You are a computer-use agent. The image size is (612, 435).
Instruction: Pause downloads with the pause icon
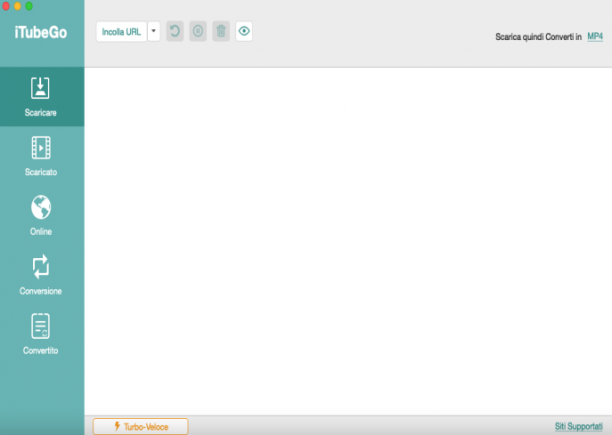[198, 31]
